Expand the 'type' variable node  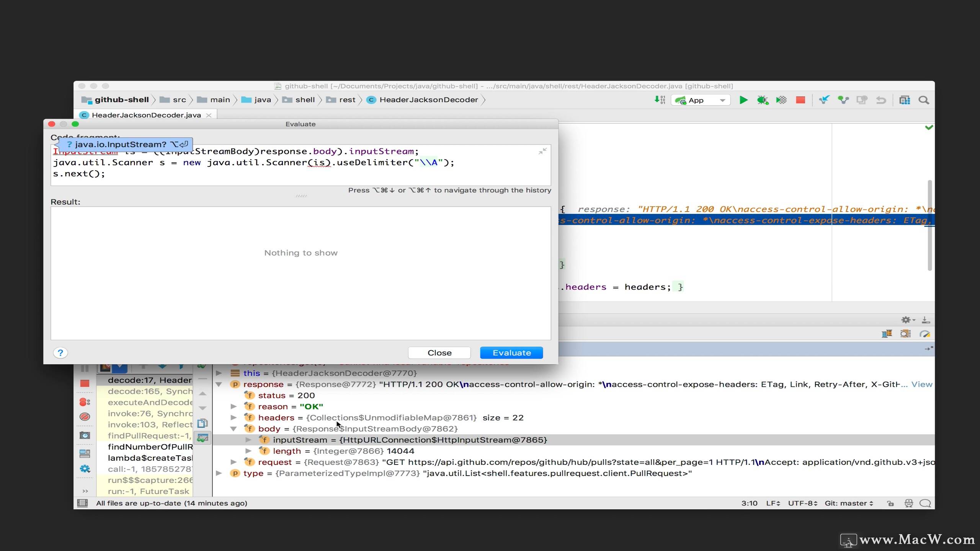point(219,473)
